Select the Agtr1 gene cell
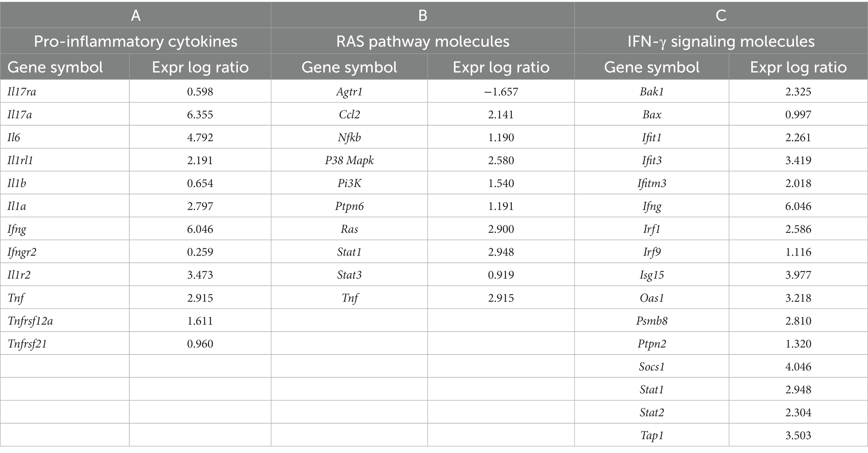 pyautogui.click(x=349, y=92)
